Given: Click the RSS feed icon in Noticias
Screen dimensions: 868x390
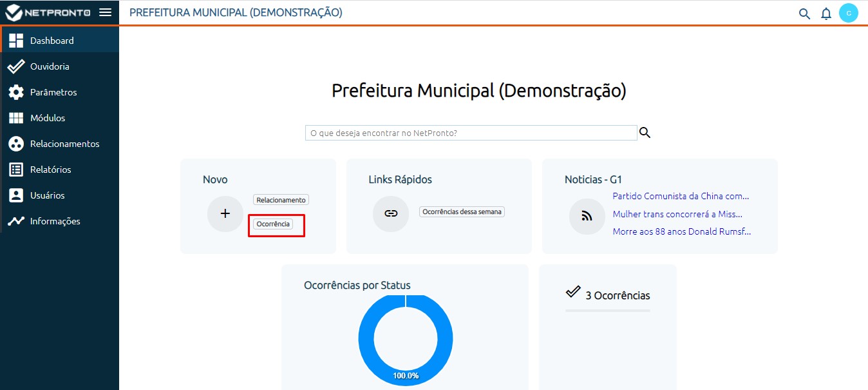Looking at the screenshot, I should coord(587,217).
